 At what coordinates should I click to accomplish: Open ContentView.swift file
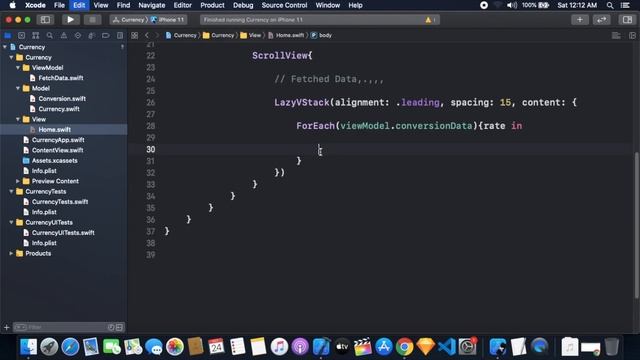point(58,150)
